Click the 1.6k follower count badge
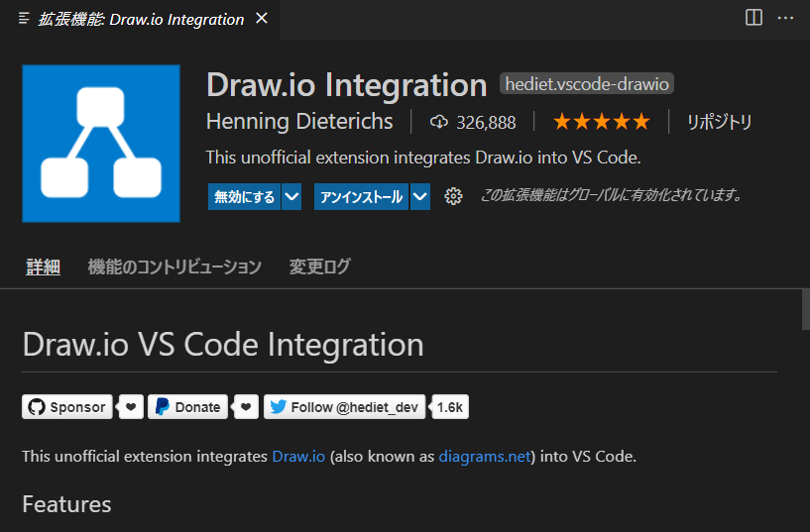Viewport: 810px width, 532px height. pyautogui.click(x=450, y=406)
